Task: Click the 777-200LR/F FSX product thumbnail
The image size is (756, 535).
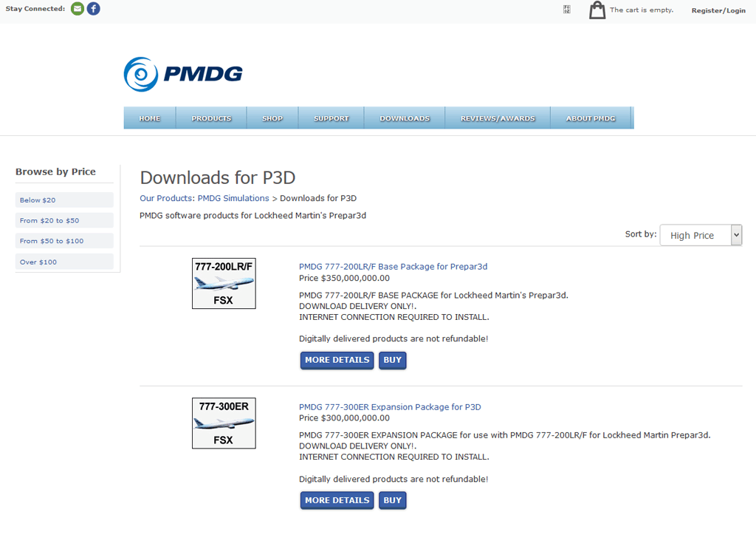Action: pyautogui.click(x=224, y=283)
